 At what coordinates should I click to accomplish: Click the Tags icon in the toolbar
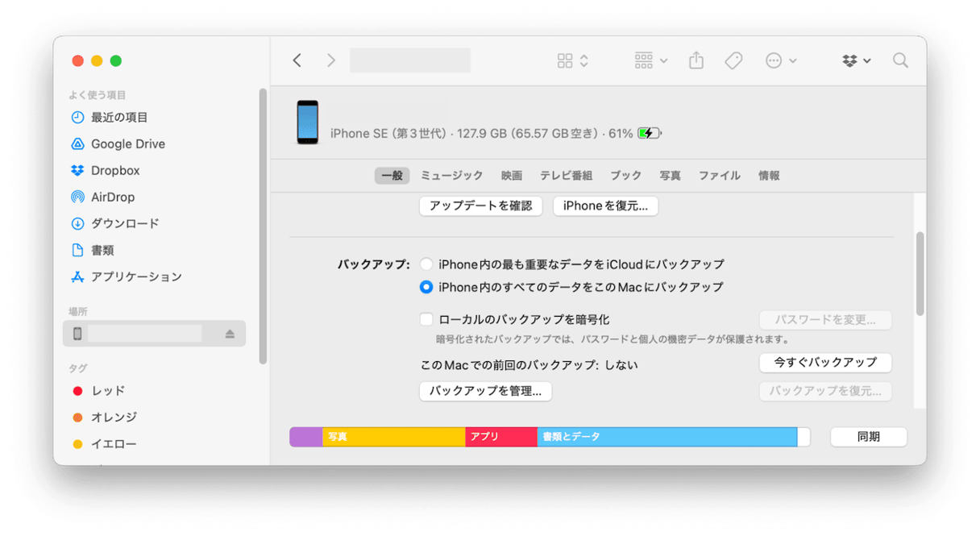(733, 60)
